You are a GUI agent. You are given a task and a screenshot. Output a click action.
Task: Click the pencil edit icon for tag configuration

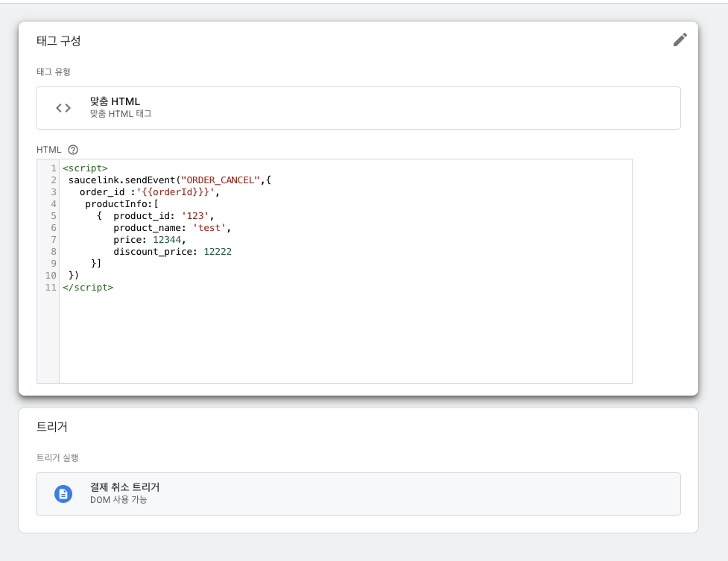[680, 40]
